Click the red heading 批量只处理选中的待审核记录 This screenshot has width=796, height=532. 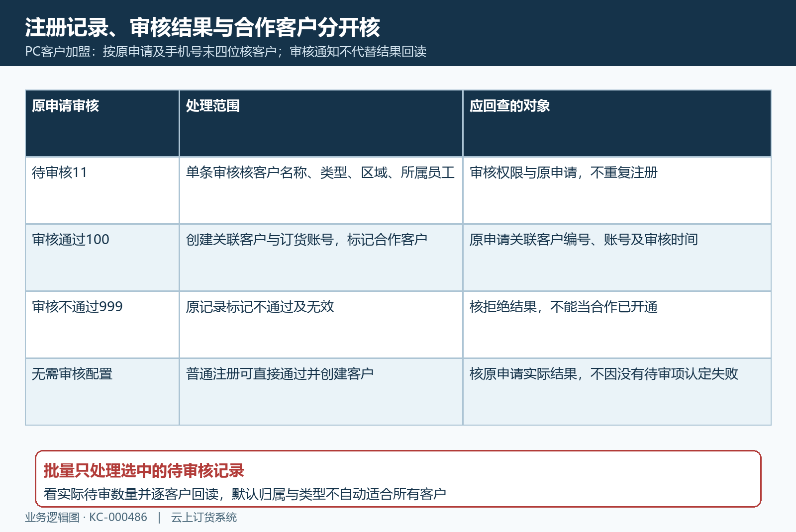[x=144, y=470]
